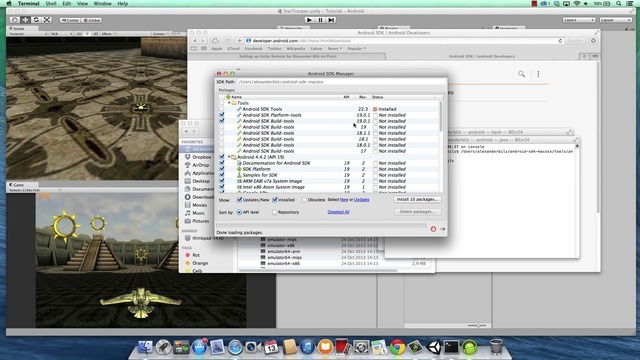Click Spotlight search in menu bar
Screen dimensions: 640x360
pos(619,3)
